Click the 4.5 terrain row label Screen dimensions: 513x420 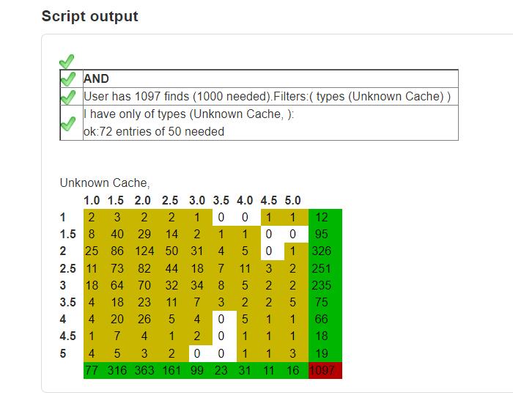pyautogui.click(x=67, y=336)
